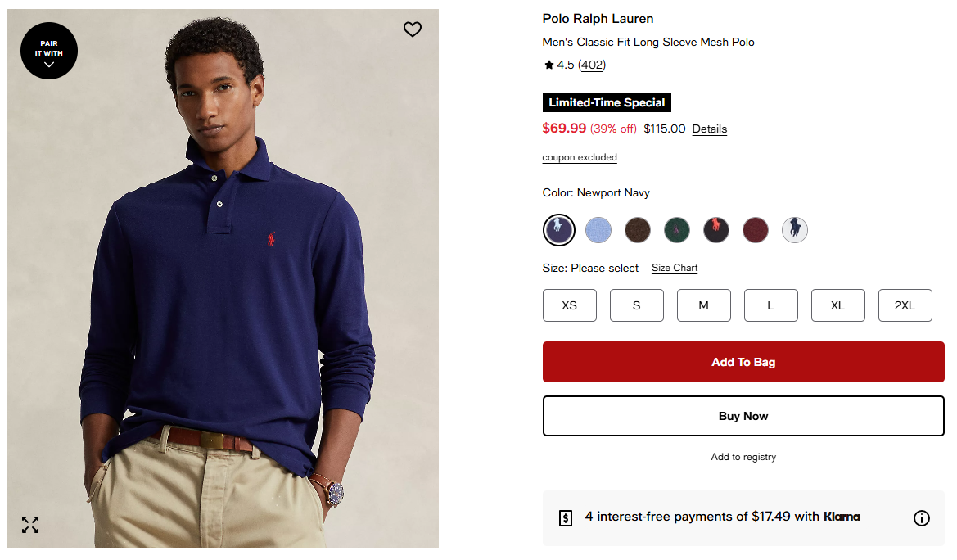
Task: Click the Buy Now button
Action: [x=743, y=416]
